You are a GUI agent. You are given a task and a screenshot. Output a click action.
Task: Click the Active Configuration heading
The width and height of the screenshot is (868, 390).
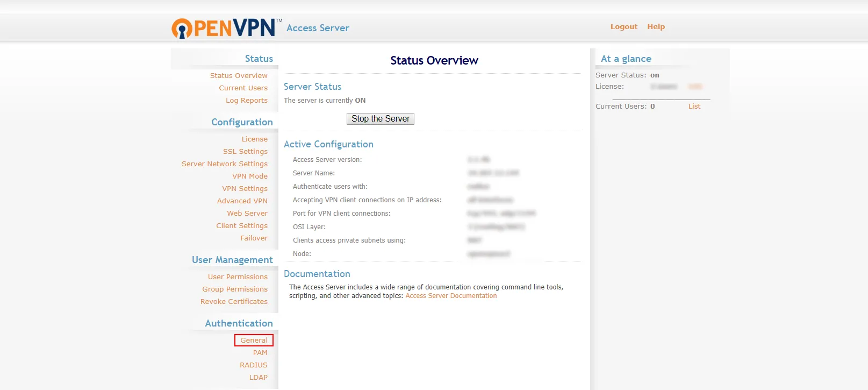tap(328, 144)
